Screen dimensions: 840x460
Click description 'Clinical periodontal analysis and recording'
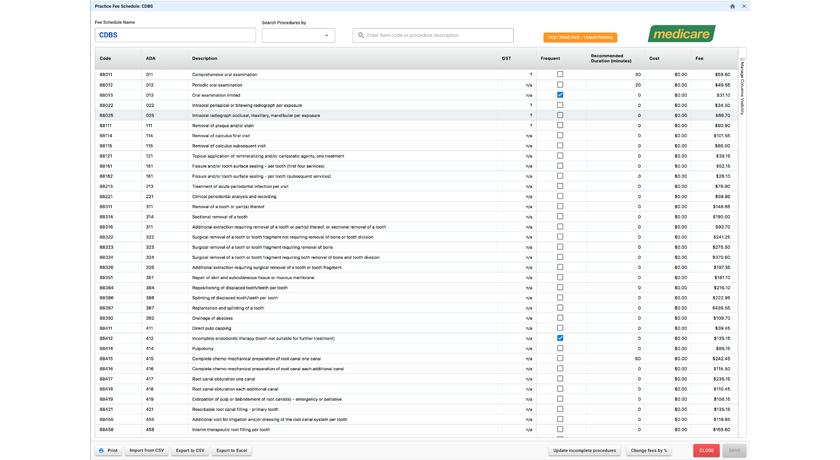(x=234, y=197)
